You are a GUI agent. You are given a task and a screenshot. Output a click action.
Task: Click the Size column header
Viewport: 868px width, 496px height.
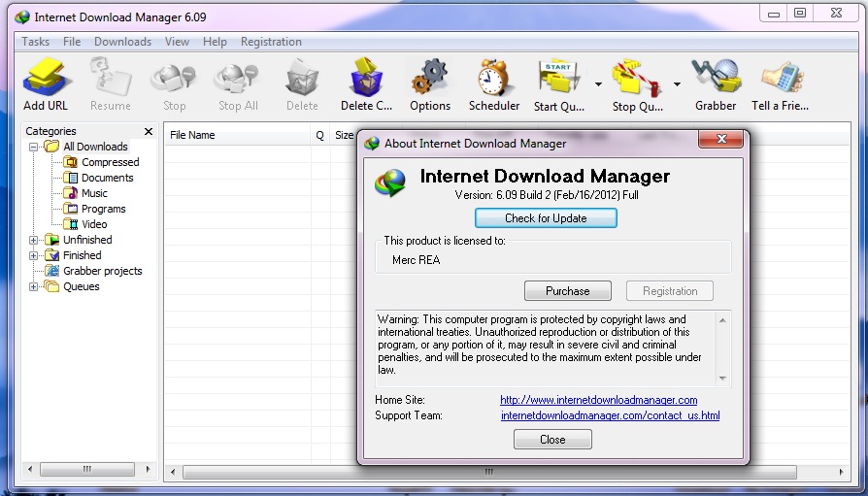tap(344, 135)
